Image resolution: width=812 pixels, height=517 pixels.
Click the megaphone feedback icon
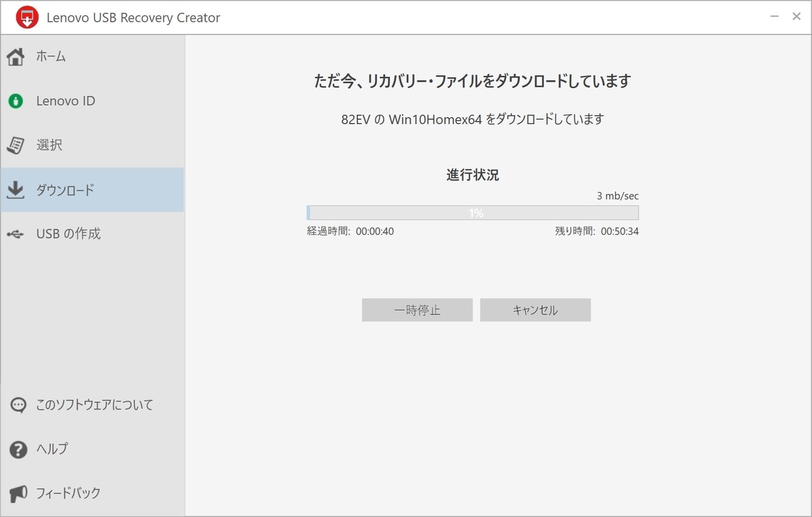[18, 493]
